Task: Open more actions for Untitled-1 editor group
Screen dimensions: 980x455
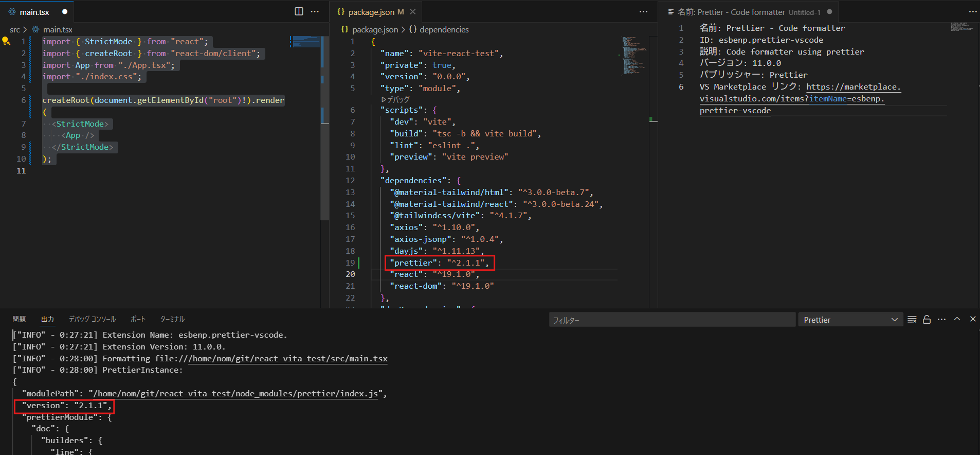Action: click(x=973, y=11)
